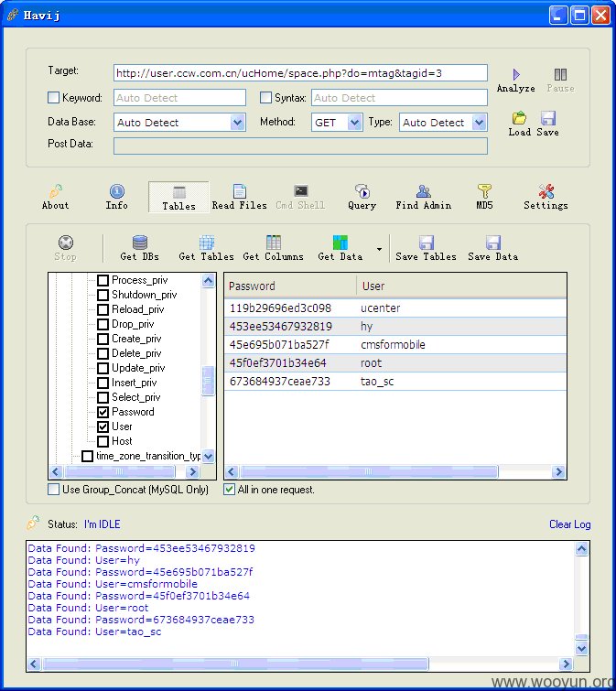Viewport: 616px width, 691px height.
Task: Click the Keyword Auto Detect field
Action: click(179, 97)
